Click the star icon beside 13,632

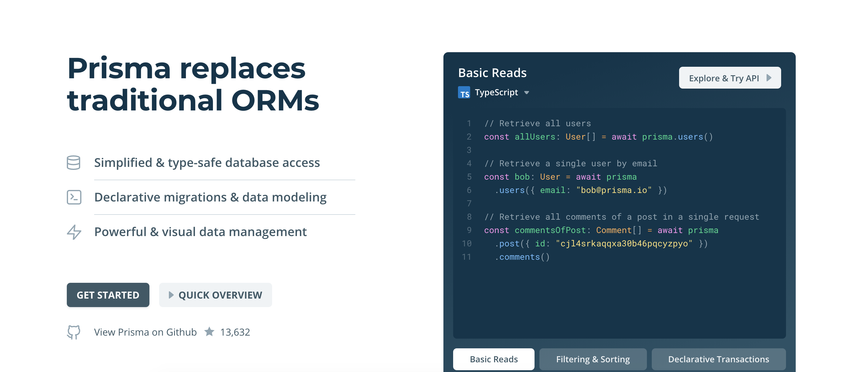[209, 332]
